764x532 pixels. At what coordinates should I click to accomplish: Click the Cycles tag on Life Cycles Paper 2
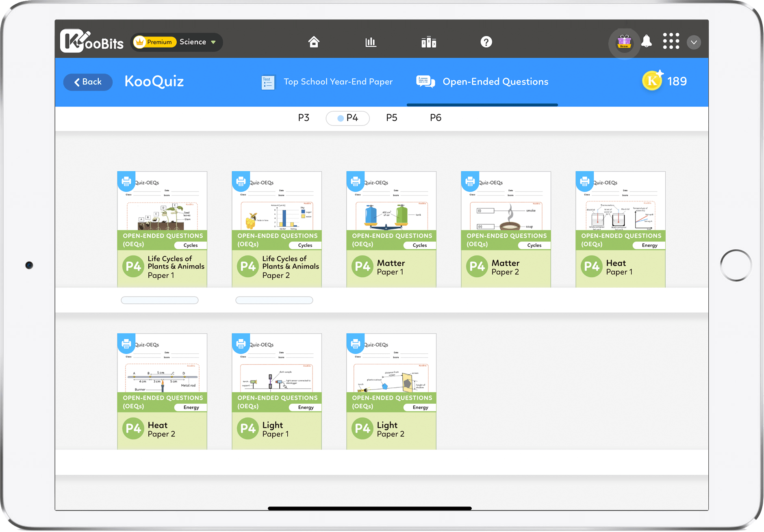pos(305,245)
